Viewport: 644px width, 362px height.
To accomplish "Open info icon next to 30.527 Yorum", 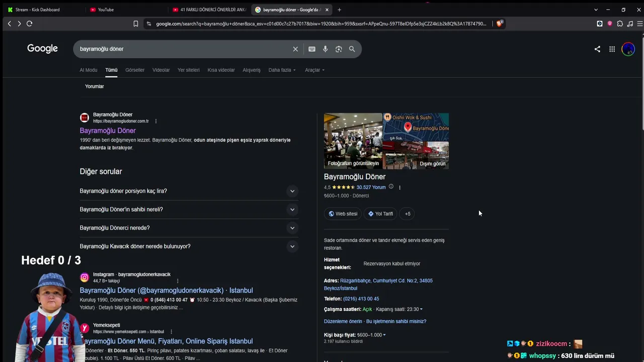I will pos(391,187).
